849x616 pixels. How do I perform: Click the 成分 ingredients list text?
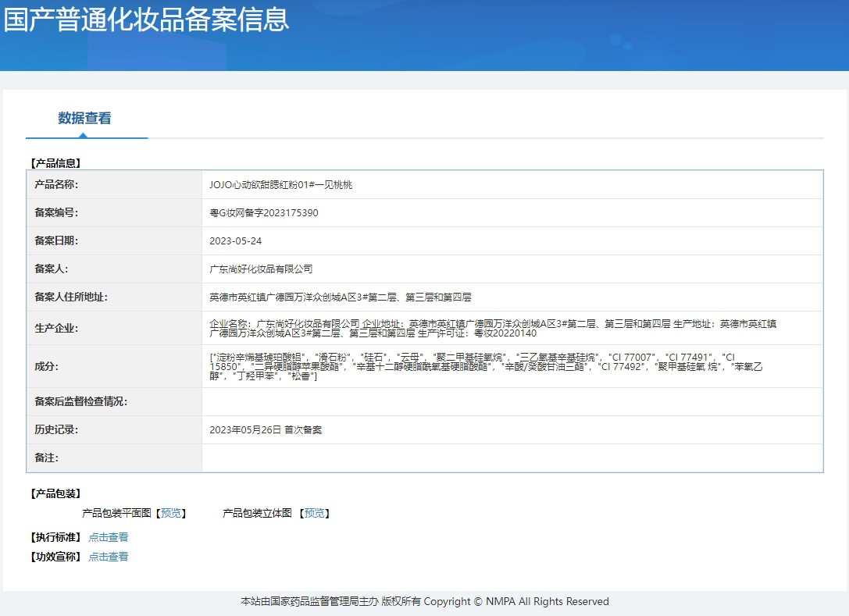click(486, 366)
